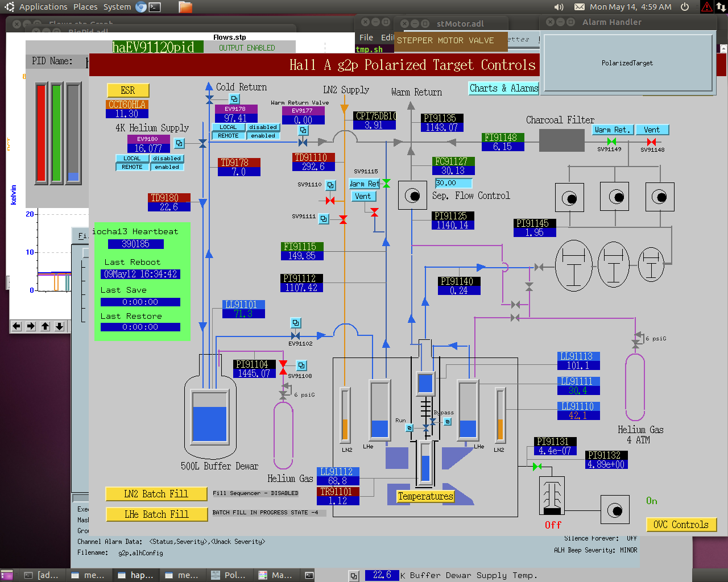
Task: Click right arrow in the graph window
Action: (31, 326)
